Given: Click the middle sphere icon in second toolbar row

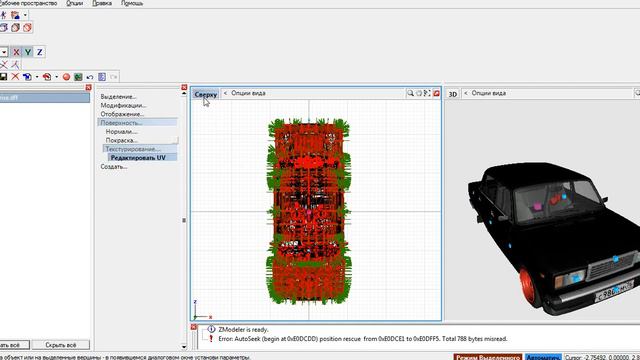Looking at the screenshot, I should pos(16,28).
